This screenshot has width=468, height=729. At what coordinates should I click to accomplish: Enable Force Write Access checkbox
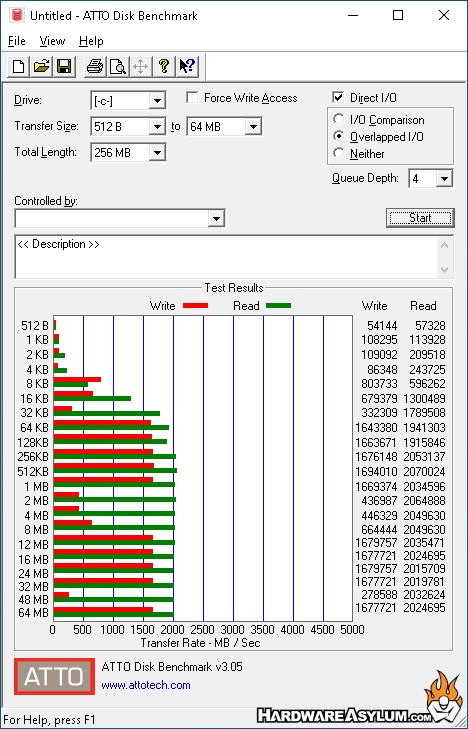(192, 98)
